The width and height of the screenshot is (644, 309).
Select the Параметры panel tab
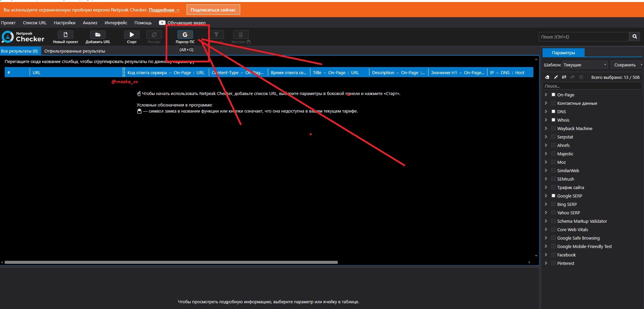click(x=563, y=53)
